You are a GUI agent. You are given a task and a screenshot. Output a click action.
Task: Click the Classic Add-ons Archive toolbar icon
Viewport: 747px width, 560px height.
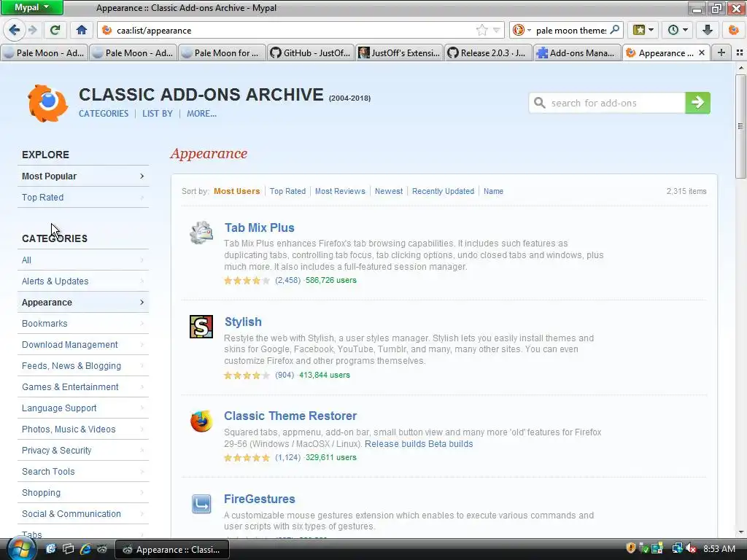coord(733,30)
